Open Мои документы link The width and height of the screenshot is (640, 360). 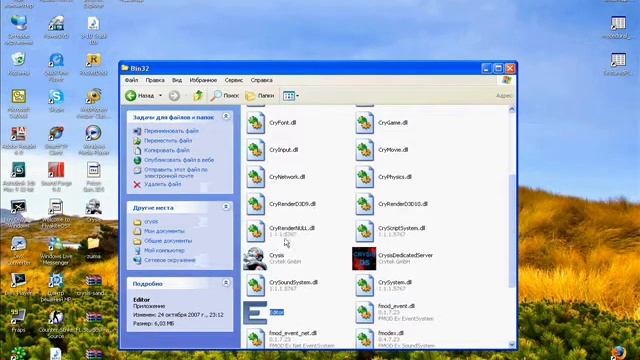(164, 231)
